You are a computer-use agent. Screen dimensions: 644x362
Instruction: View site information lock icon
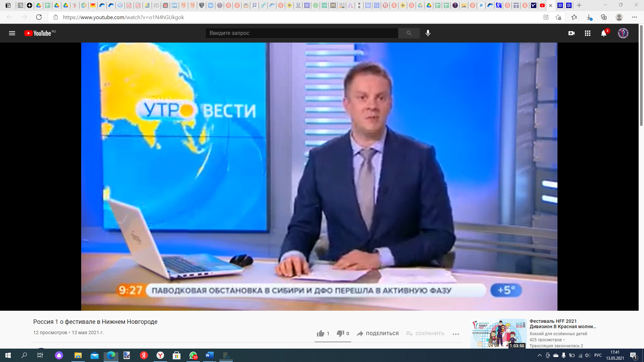click(56, 17)
